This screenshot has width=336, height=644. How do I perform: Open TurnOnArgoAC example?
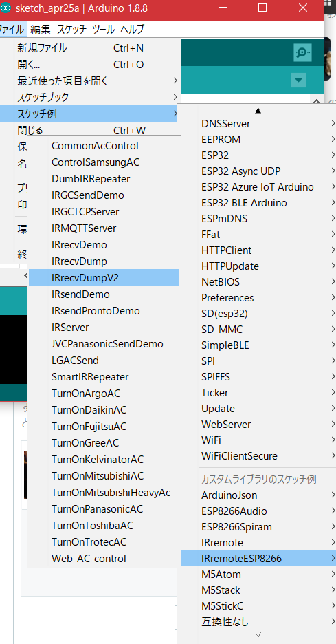pos(104,393)
